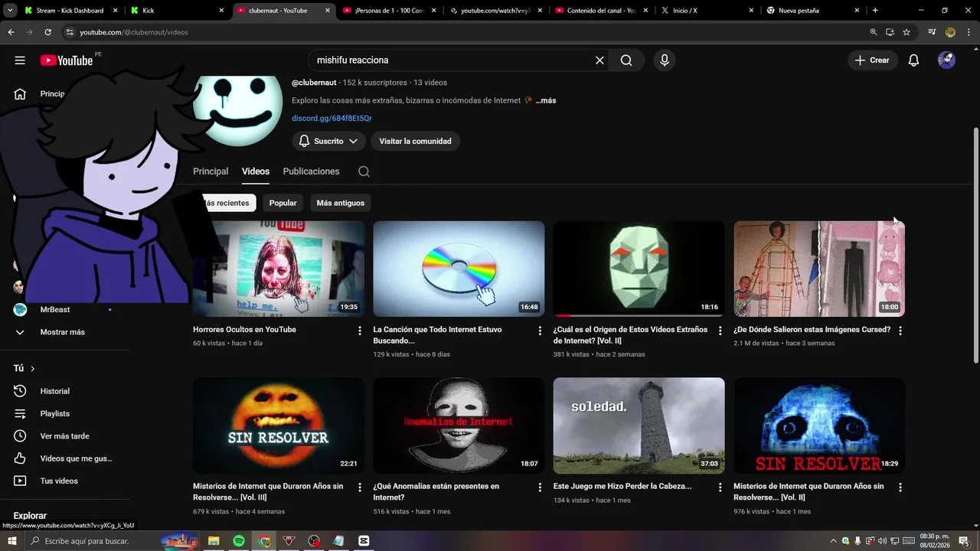Start voice search with the microphone
Screen dimensions: 980x551
[x=664, y=60]
